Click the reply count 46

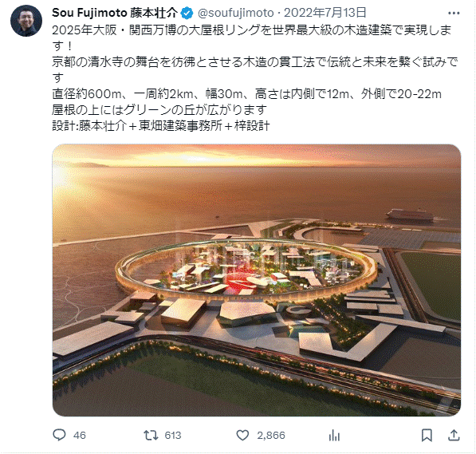(80, 436)
